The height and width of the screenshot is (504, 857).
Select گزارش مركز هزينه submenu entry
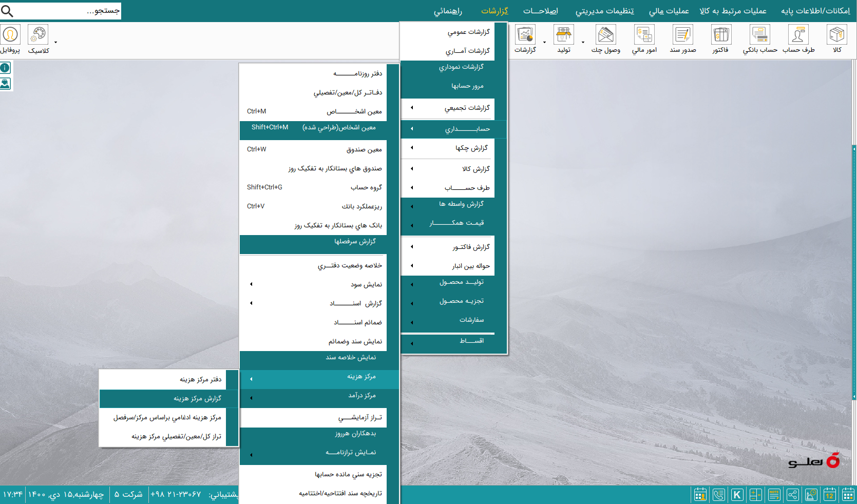click(168, 398)
